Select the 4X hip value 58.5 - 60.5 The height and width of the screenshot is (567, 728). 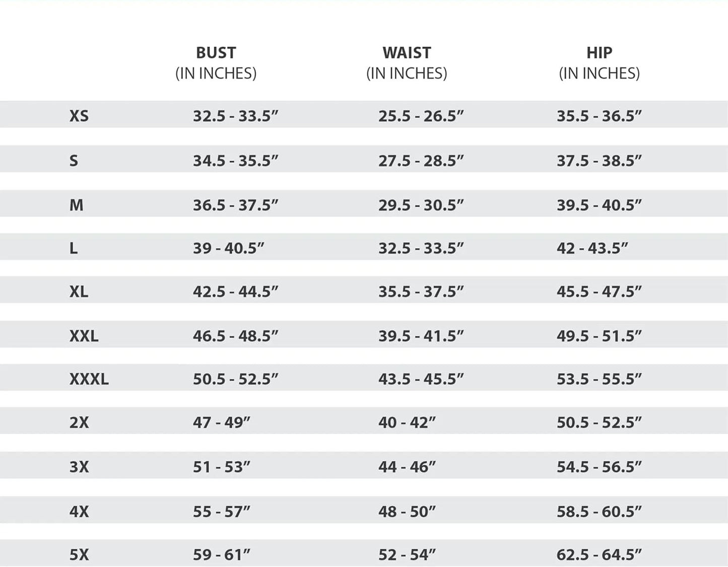coord(599,512)
